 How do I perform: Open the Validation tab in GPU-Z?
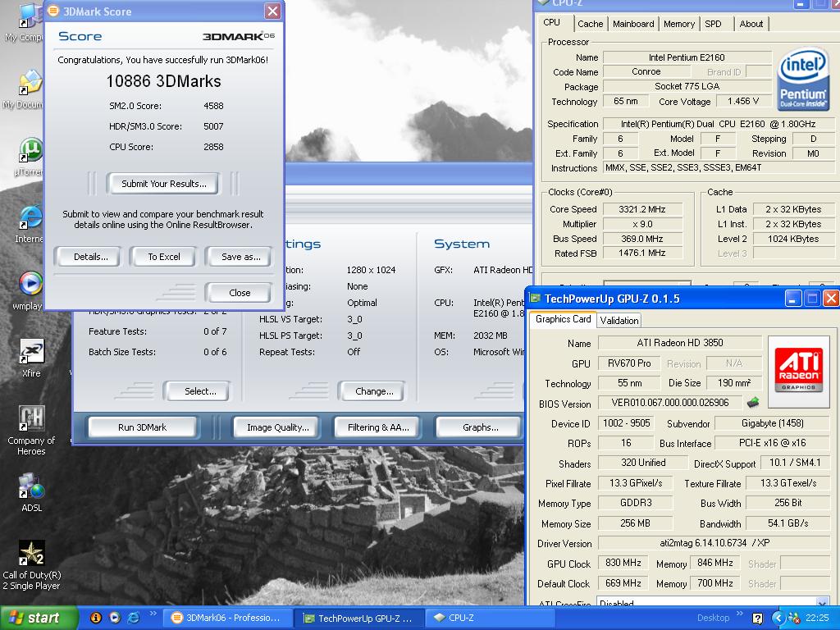click(x=619, y=321)
